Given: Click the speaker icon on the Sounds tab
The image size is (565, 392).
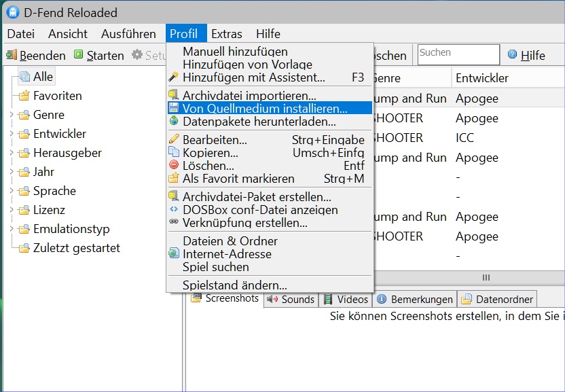Looking at the screenshot, I should coord(272,299).
